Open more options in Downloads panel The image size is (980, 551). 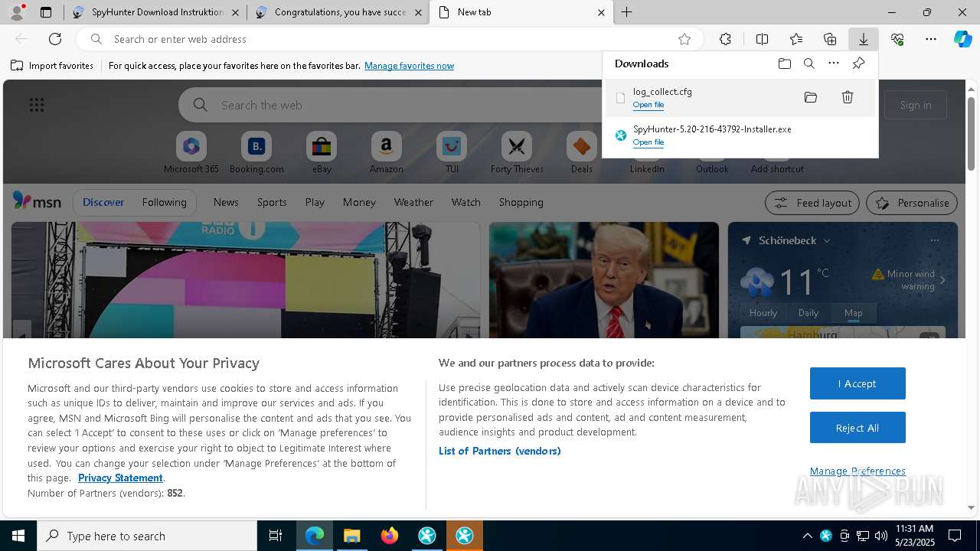pos(834,64)
